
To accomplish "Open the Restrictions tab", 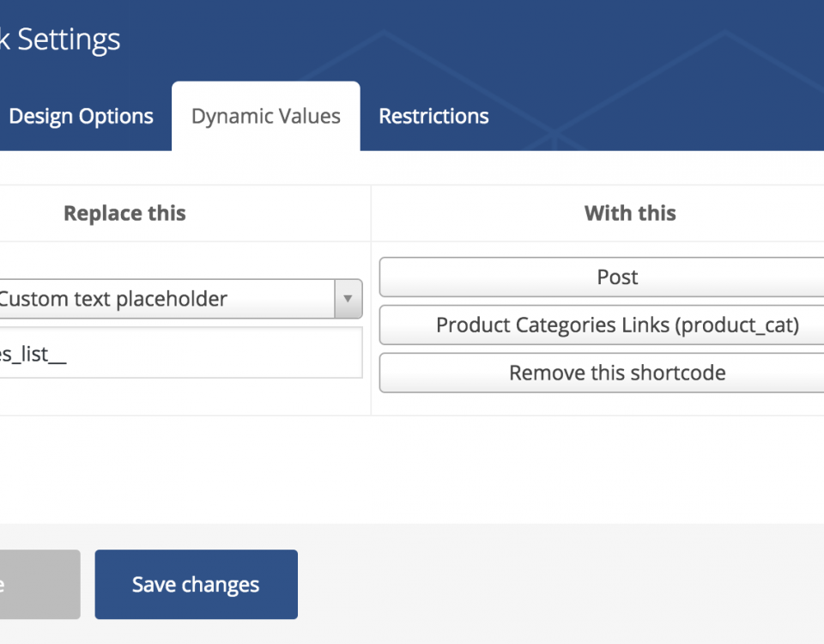I will click(x=433, y=116).
